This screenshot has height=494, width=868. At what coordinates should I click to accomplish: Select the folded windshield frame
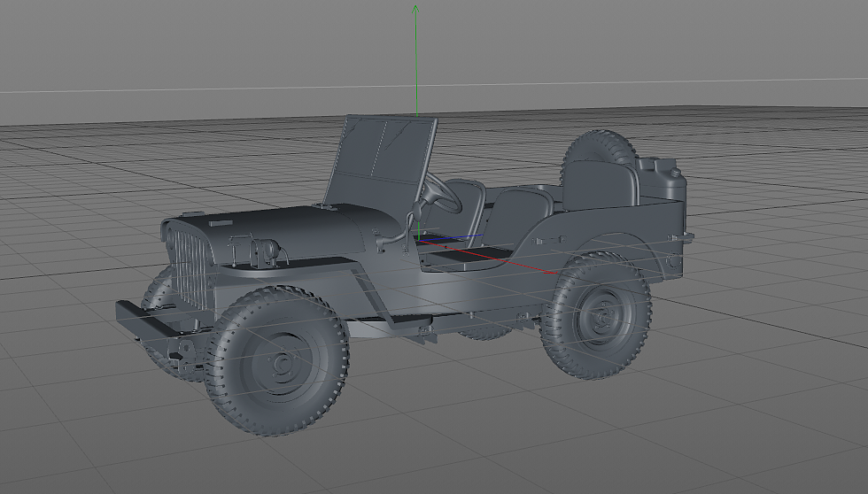[x=380, y=160]
